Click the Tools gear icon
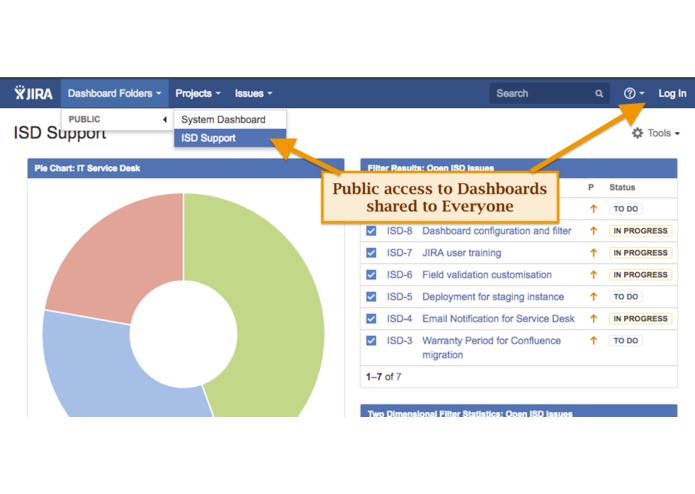Screen dimensions: 695x494 (637, 133)
